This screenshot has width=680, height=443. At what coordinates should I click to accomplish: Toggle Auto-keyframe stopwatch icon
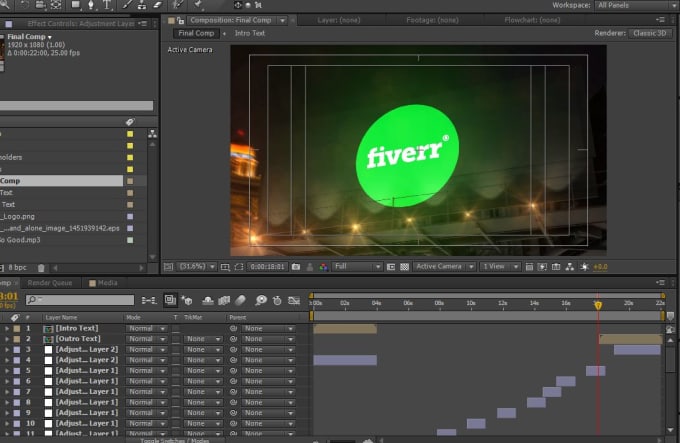[277, 300]
